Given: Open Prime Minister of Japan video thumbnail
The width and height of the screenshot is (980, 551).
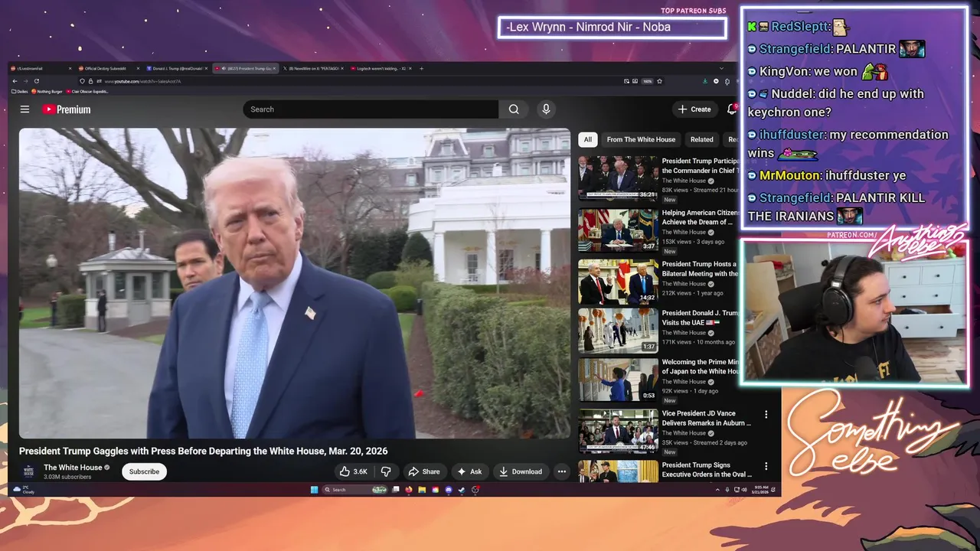Looking at the screenshot, I should pos(618,380).
